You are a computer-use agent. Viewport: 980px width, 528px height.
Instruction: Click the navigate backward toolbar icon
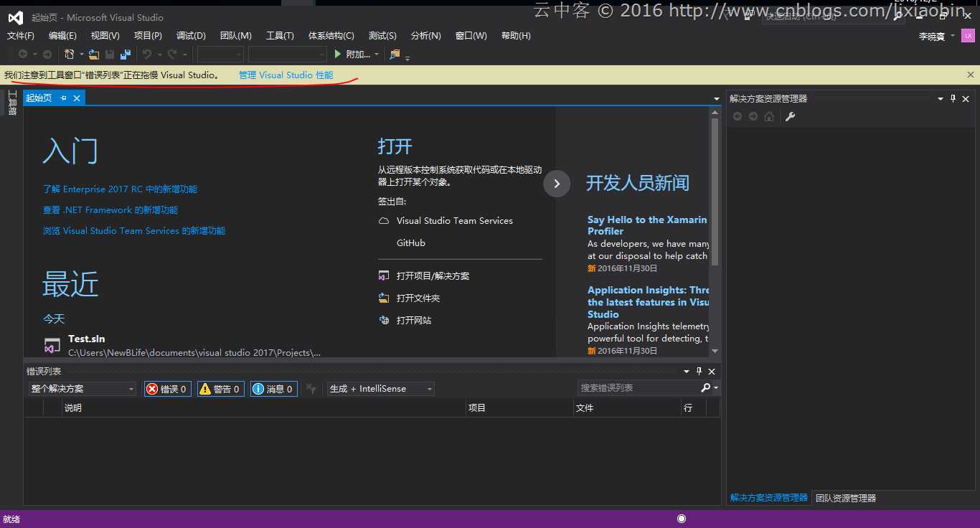pyautogui.click(x=22, y=55)
